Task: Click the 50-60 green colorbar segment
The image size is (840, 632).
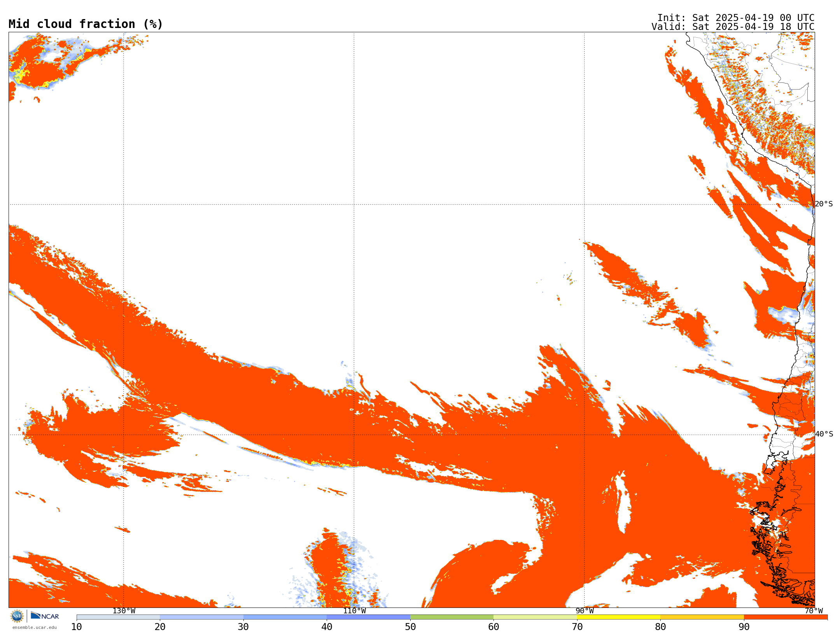Action: [x=452, y=617]
